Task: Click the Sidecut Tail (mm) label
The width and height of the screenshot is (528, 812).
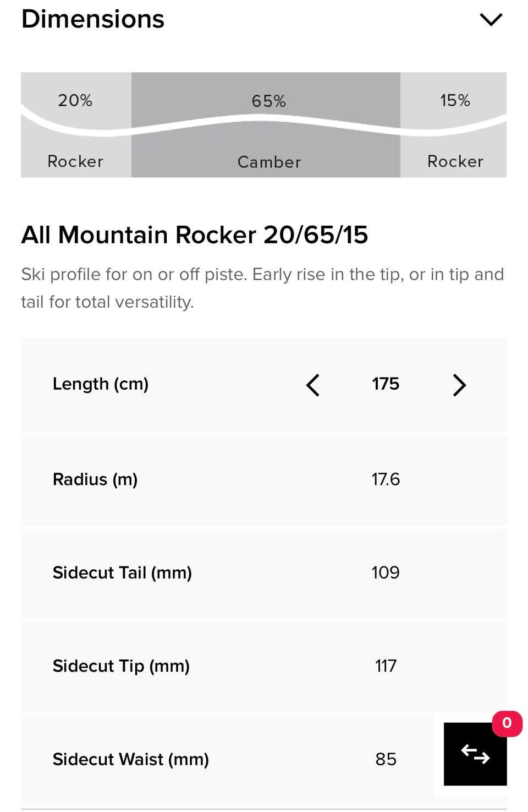Action: click(x=122, y=573)
